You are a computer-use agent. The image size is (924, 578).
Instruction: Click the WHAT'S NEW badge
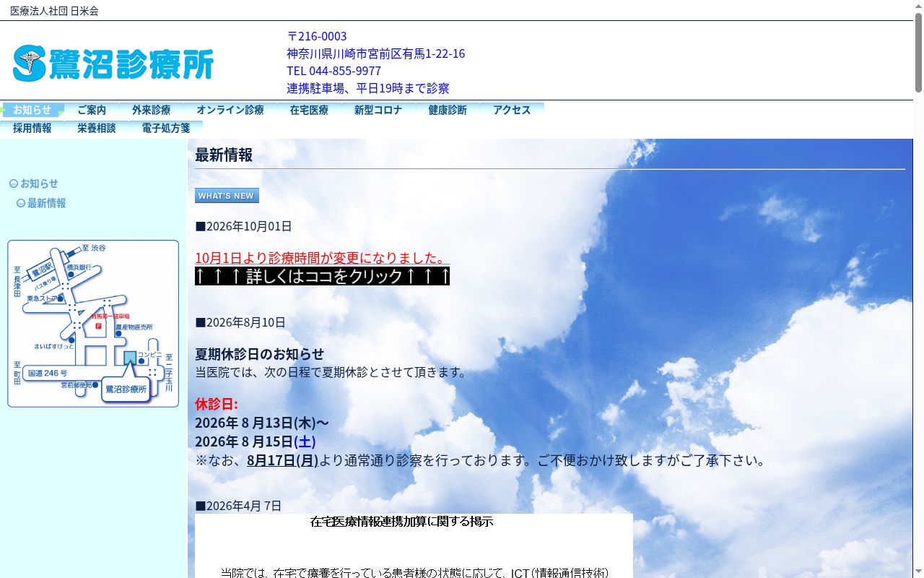click(x=227, y=196)
